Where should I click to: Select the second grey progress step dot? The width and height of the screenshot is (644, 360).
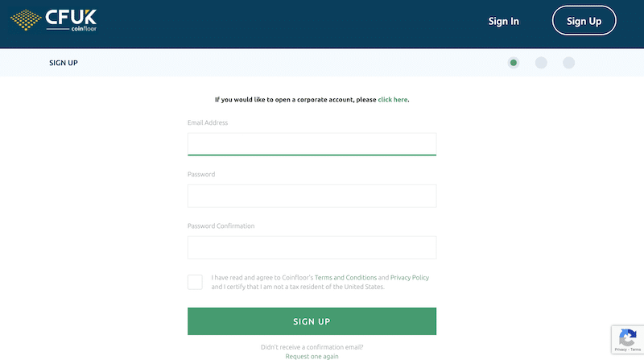pos(541,63)
